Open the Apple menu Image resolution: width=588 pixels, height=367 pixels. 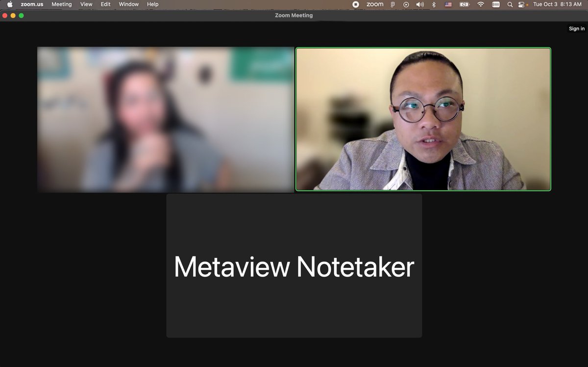click(x=10, y=4)
